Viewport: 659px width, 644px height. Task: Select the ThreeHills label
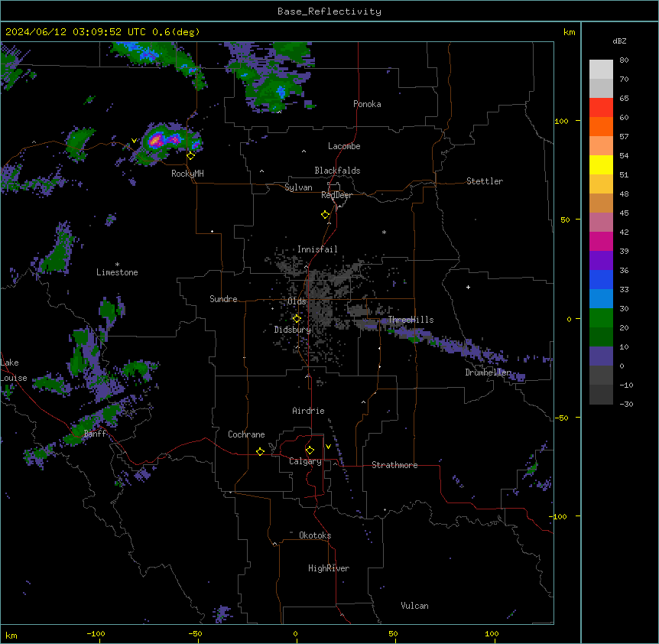[411, 320]
